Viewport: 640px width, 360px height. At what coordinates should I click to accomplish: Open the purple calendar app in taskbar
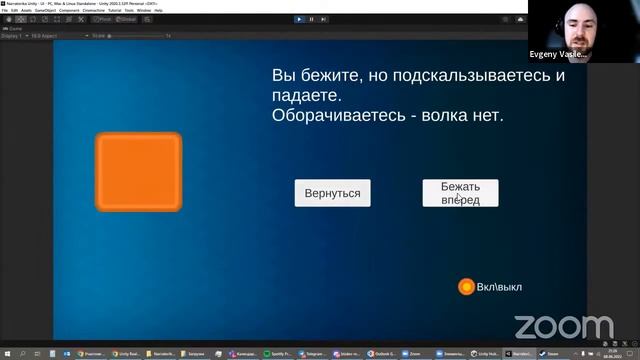(x=243, y=354)
